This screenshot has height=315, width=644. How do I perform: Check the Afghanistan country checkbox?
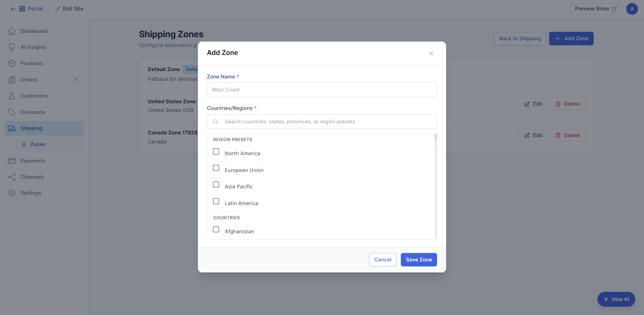[216, 229]
